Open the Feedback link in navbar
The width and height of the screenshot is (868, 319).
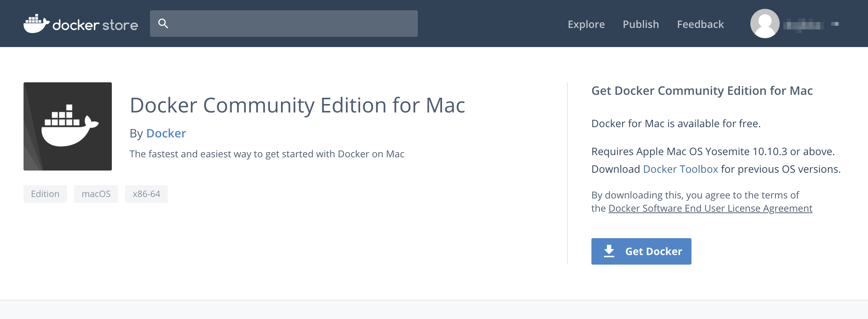[x=700, y=24]
